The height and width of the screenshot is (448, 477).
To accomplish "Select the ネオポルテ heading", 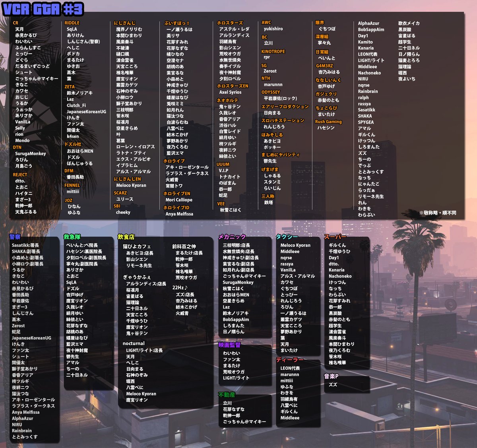I will click(x=227, y=100).
